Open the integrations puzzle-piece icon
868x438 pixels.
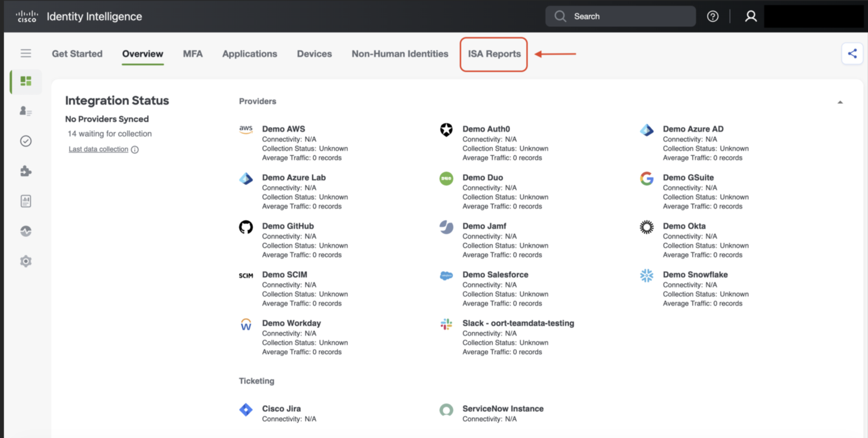26,171
